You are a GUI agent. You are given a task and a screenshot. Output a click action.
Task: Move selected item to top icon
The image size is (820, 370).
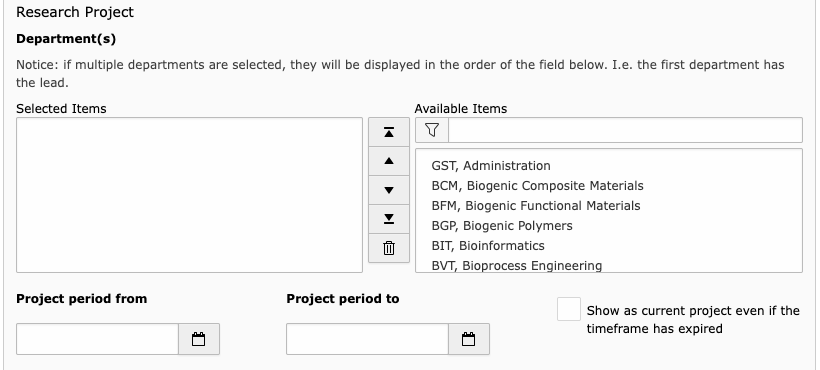click(389, 132)
